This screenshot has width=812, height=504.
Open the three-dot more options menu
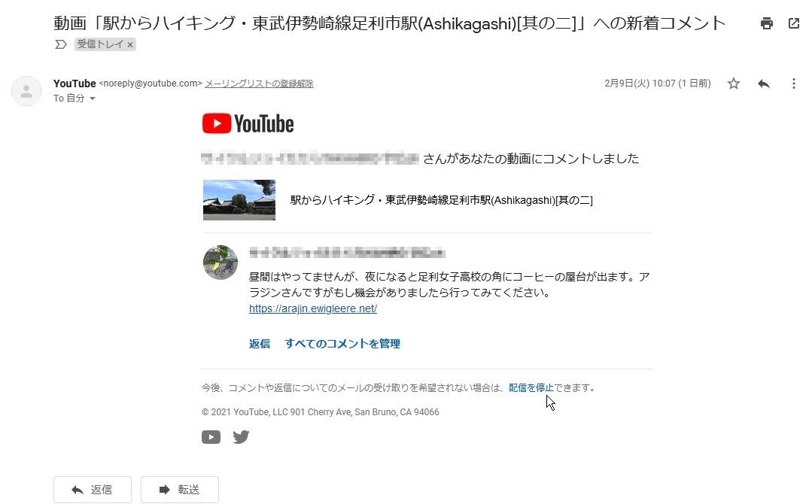793,83
